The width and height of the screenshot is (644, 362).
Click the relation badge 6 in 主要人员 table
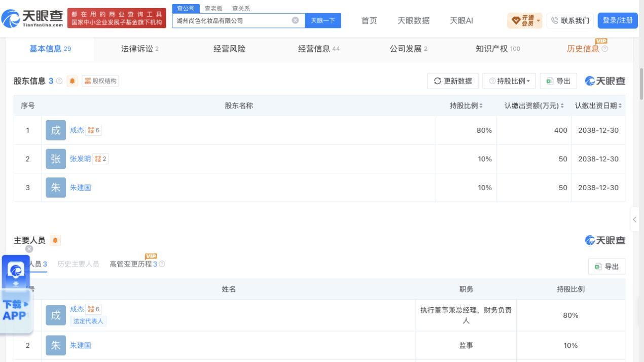tap(94, 309)
